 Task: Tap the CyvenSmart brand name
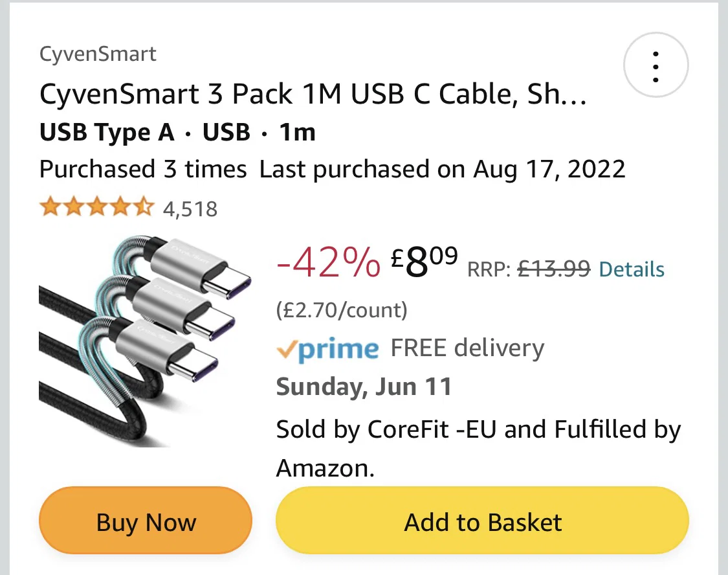click(98, 54)
